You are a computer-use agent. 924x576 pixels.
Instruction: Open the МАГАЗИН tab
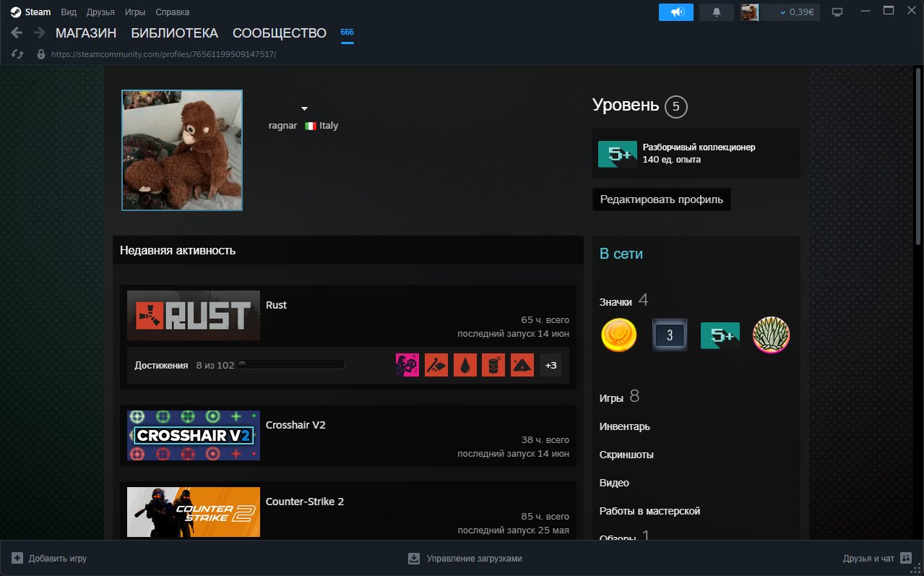click(86, 33)
